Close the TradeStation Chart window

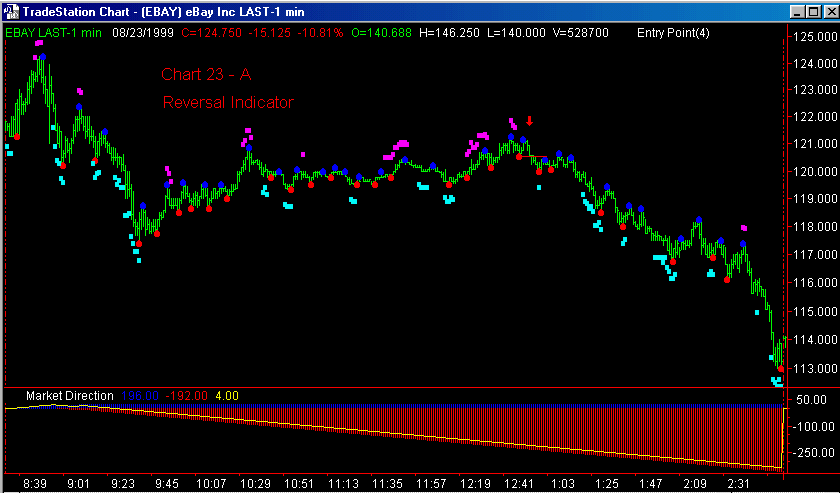(x=829, y=12)
